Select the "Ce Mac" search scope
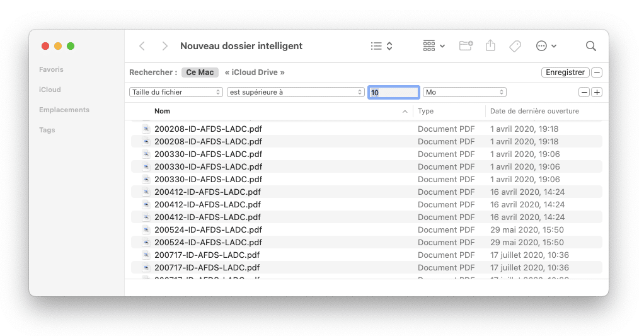The image size is (644, 336). (200, 72)
